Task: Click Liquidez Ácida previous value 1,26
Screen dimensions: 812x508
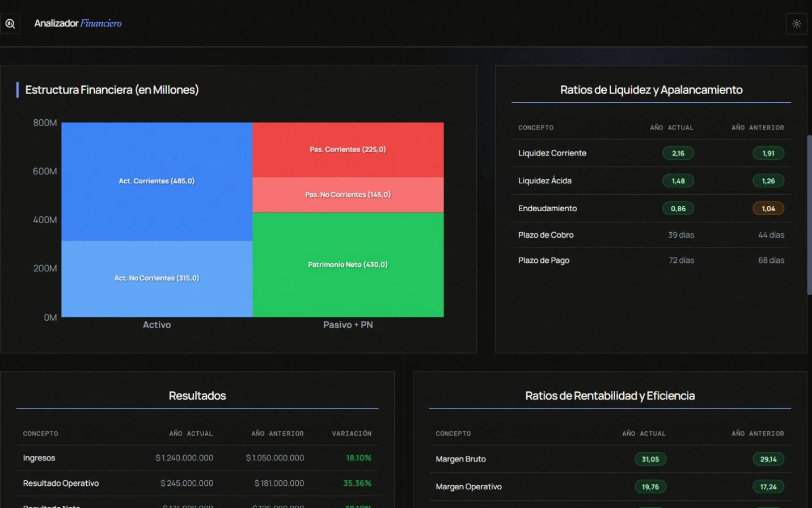Action: coord(768,181)
